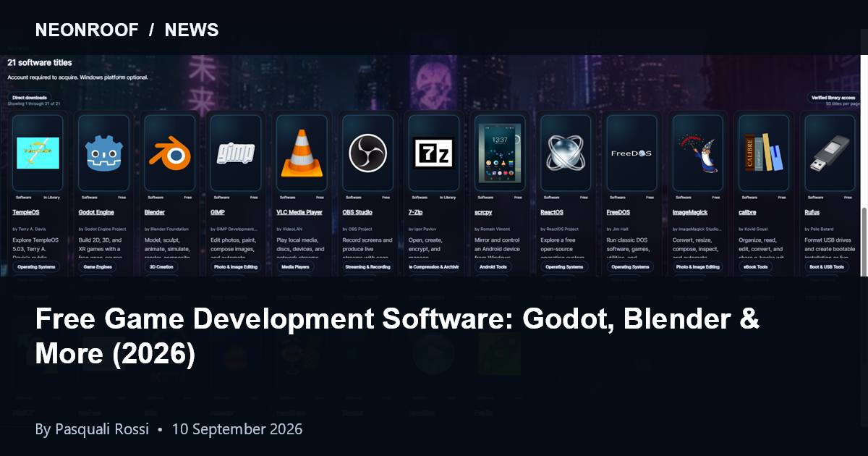This screenshot has height=456, width=868.
Task: Click the Direct downloads button
Action: click(x=30, y=97)
